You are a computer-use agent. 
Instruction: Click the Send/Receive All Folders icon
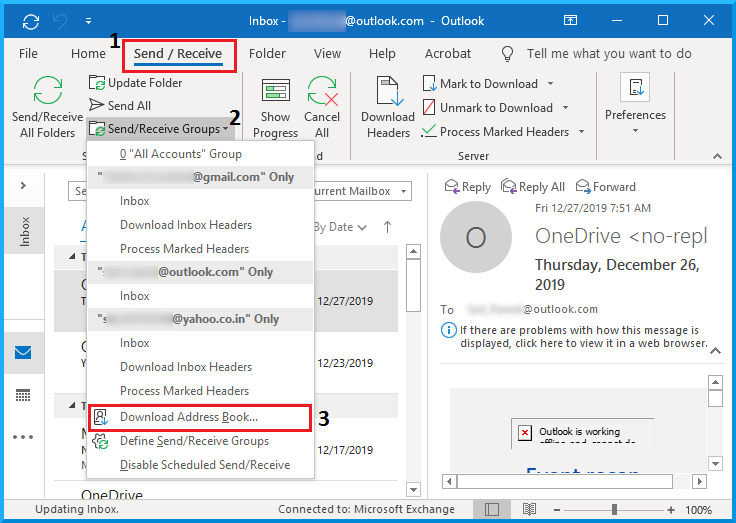click(x=47, y=90)
